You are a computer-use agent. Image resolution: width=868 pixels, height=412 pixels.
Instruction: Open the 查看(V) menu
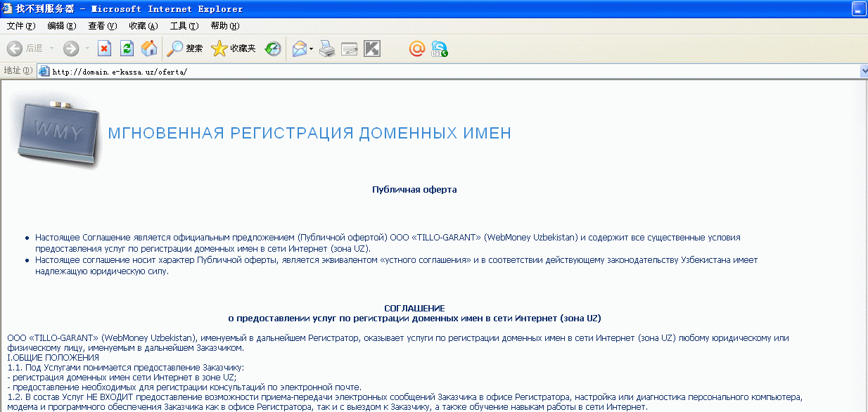(x=102, y=26)
